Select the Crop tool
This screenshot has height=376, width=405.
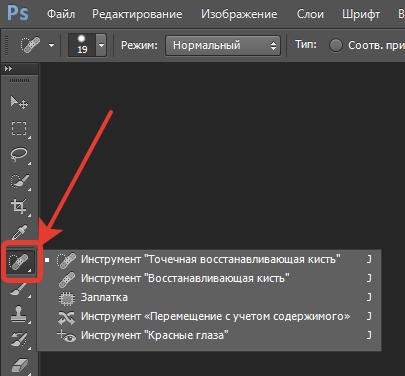coord(19,207)
